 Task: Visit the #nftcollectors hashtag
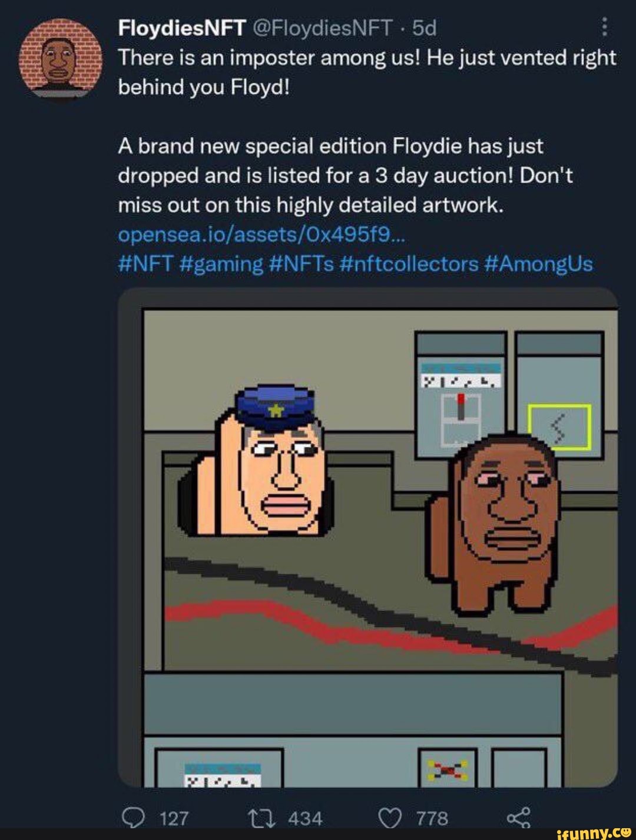(x=409, y=264)
